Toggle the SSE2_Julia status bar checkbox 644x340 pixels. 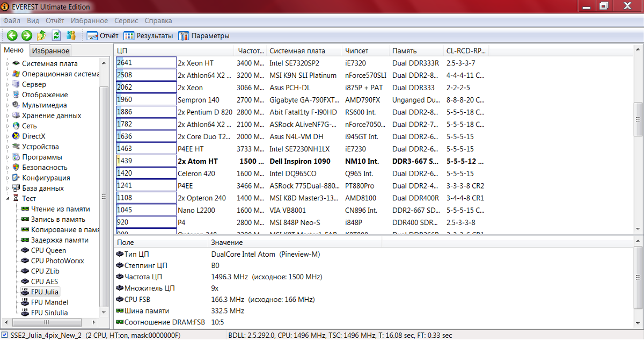(4, 335)
